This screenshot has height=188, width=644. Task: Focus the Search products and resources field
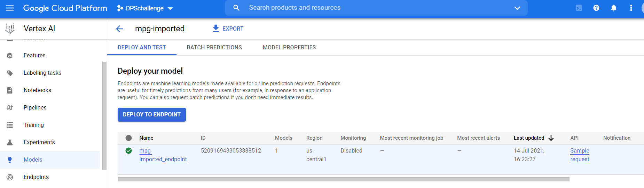point(376,8)
